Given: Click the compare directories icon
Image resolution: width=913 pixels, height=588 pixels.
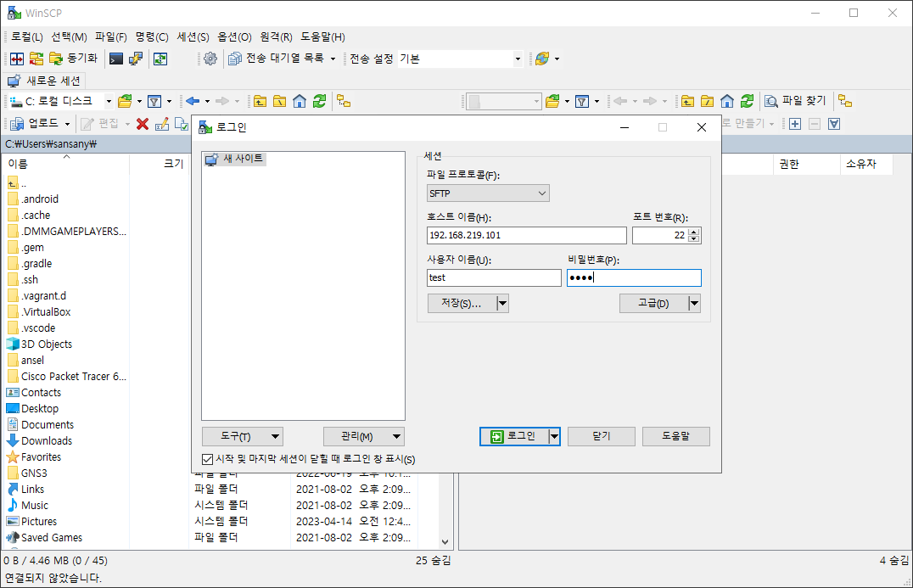Looking at the screenshot, I should [x=17, y=59].
